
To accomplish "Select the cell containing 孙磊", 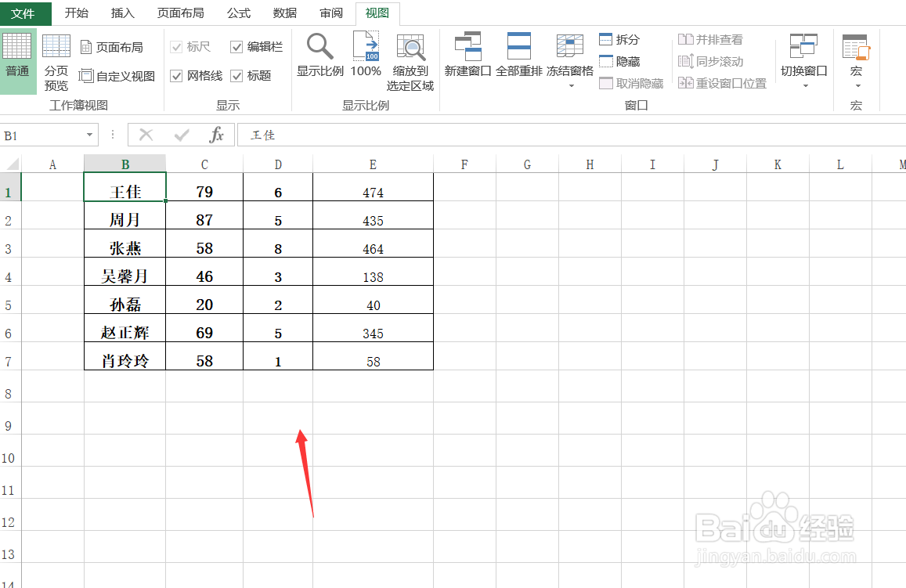I will point(125,300).
